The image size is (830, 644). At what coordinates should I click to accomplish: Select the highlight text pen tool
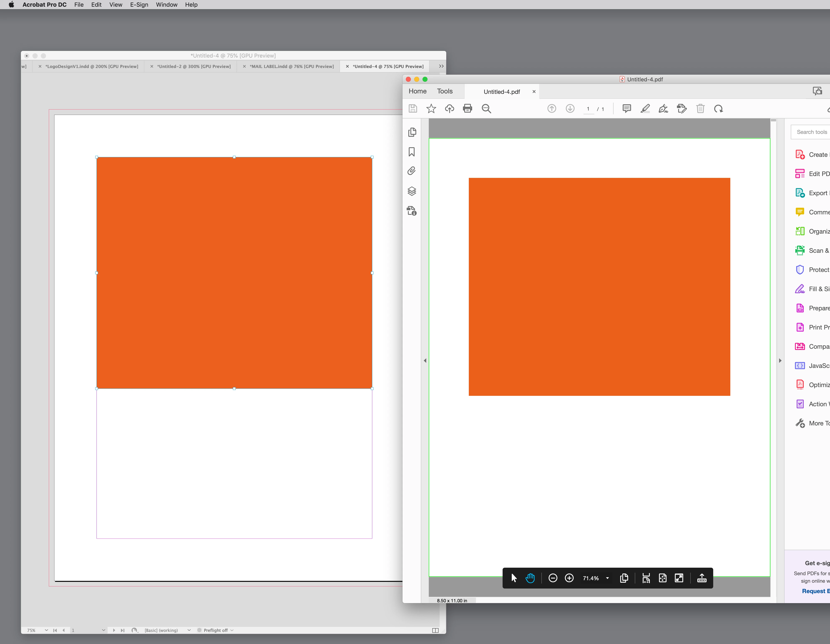coord(645,109)
